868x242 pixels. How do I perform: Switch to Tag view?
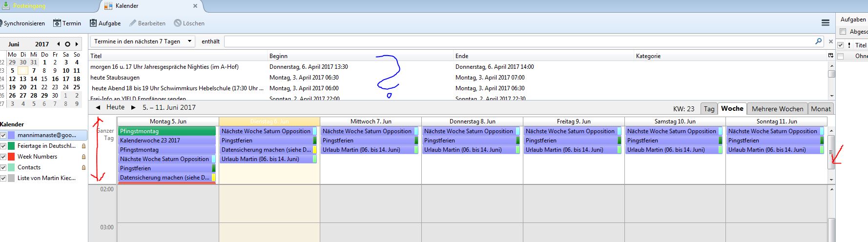(x=709, y=109)
